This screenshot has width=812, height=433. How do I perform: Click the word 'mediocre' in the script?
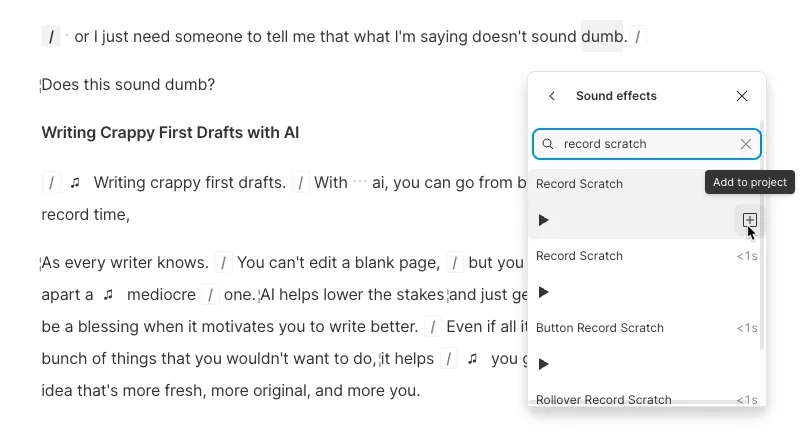click(x=161, y=295)
